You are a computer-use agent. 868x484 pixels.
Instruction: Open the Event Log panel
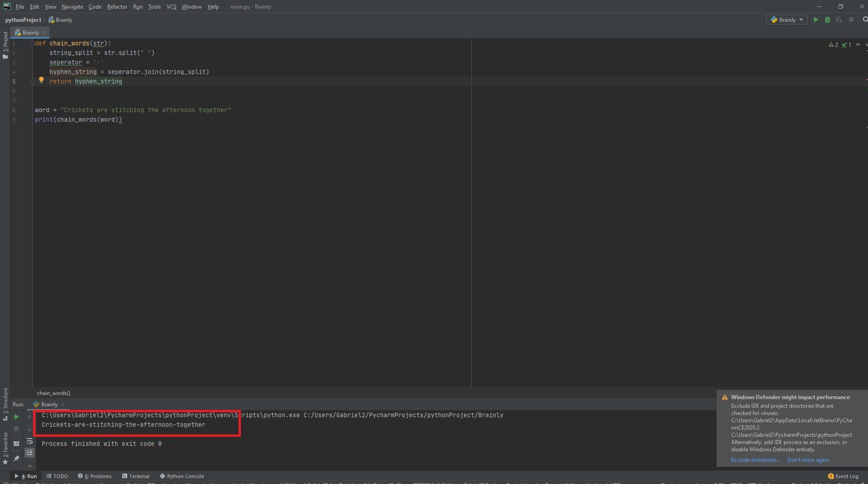pyautogui.click(x=843, y=476)
